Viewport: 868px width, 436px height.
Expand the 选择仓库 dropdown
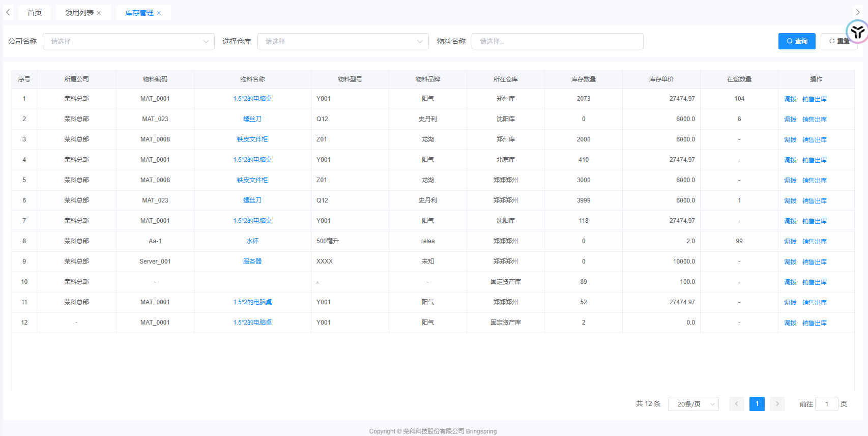coord(343,41)
